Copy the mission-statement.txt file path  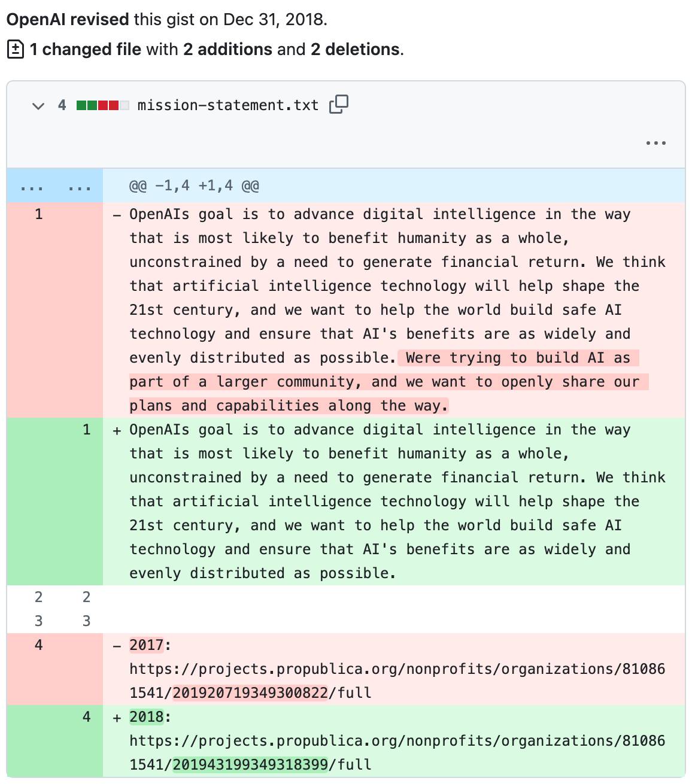[x=339, y=105]
